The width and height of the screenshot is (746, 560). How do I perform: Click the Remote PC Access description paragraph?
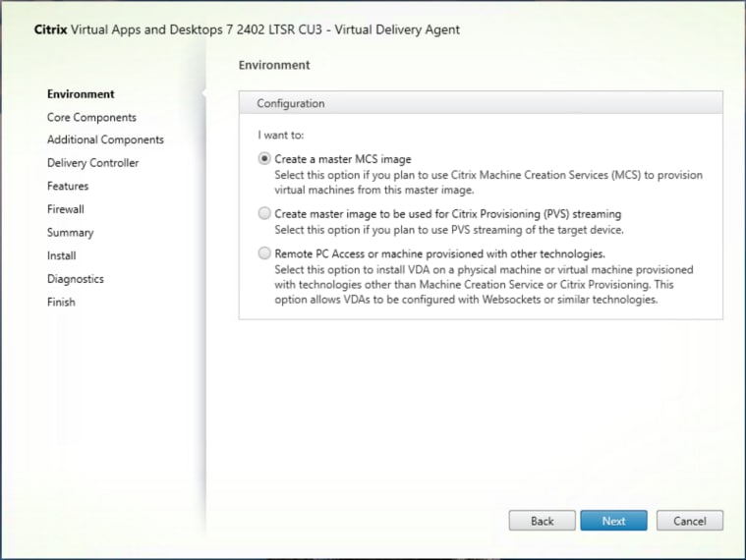[484, 285]
